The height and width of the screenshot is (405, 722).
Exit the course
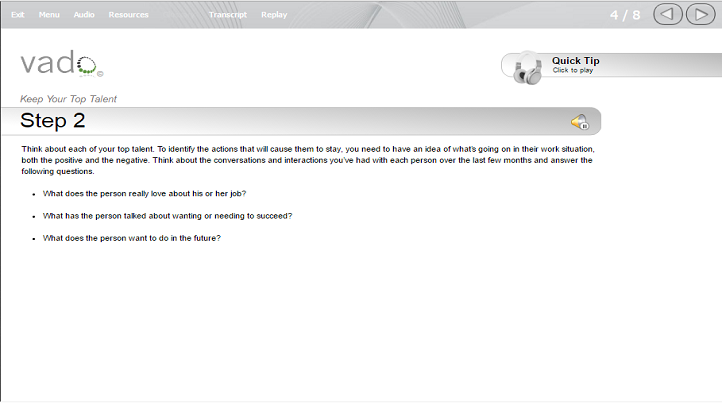click(x=17, y=15)
